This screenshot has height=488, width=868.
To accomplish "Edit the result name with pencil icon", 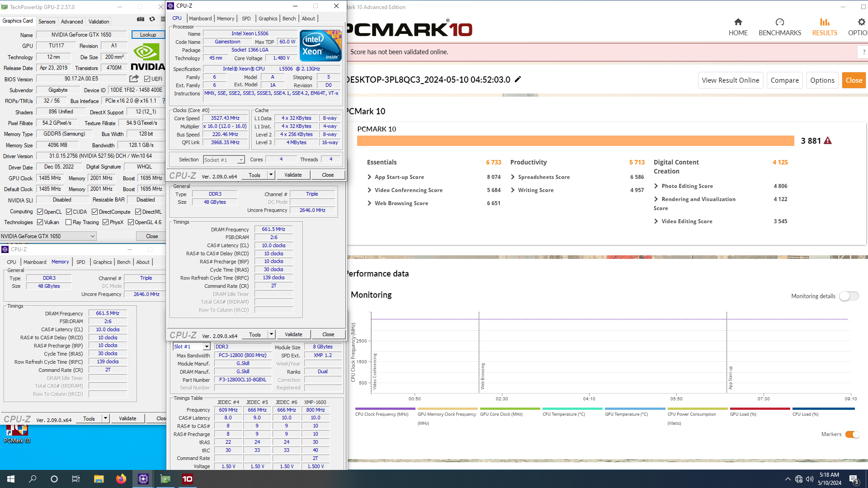I will pos(518,79).
